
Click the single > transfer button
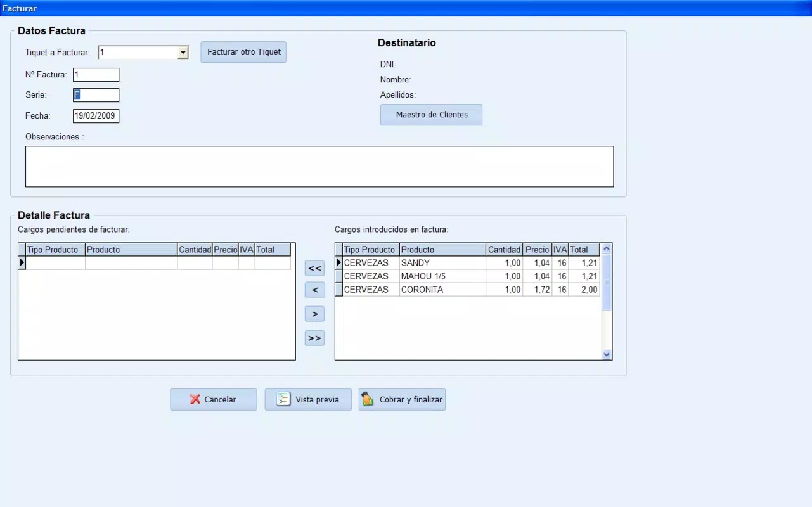pos(314,314)
